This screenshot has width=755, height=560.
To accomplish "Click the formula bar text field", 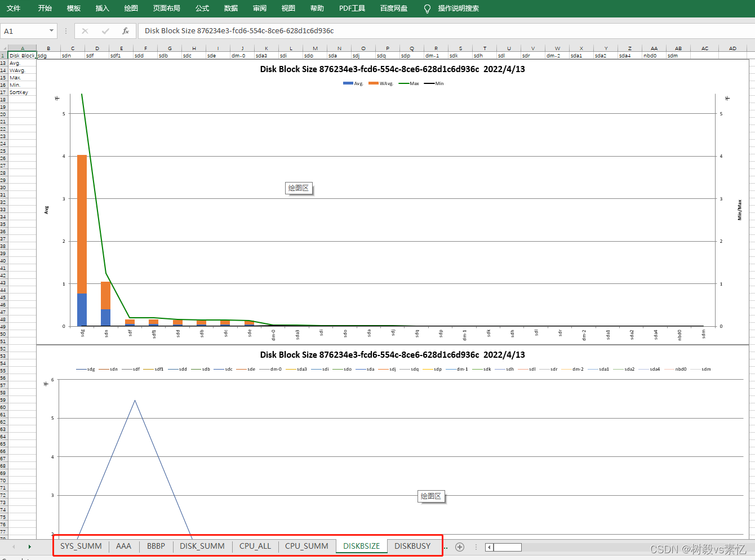I will tap(446, 31).
